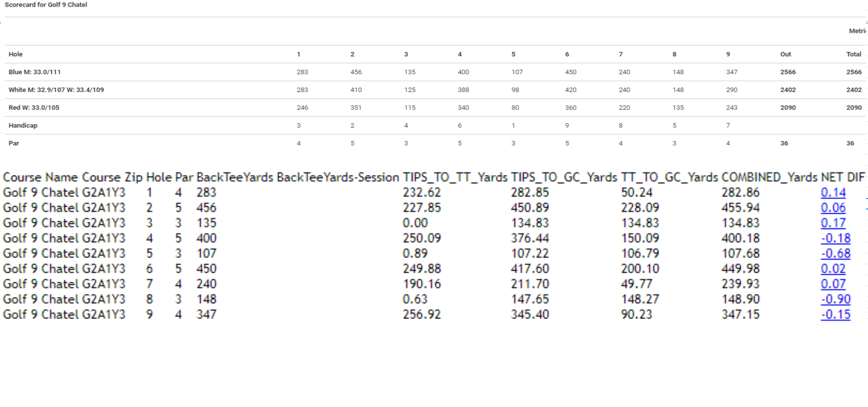Follow the -0.18 link for hole 4
Viewport: 868px width, 407px height.
836,238
